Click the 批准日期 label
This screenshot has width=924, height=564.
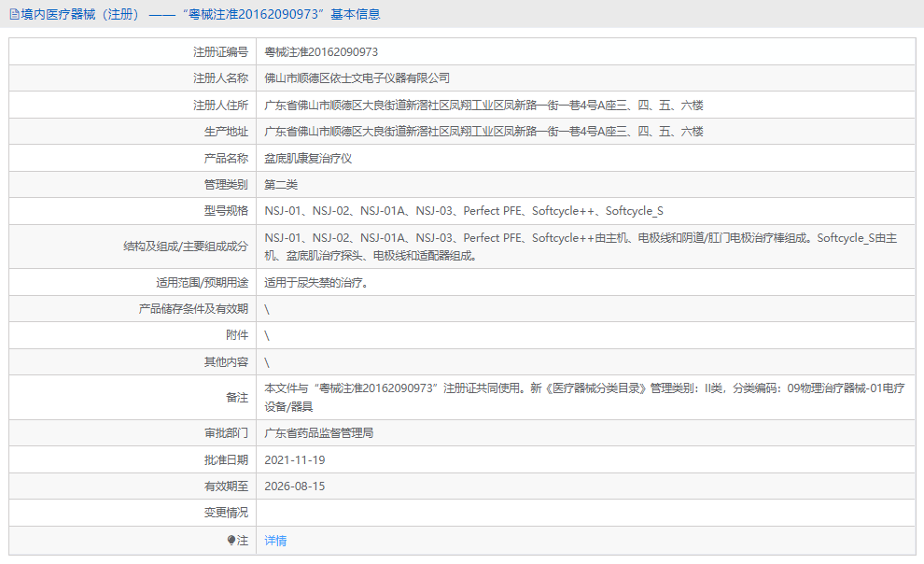tap(226, 459)
